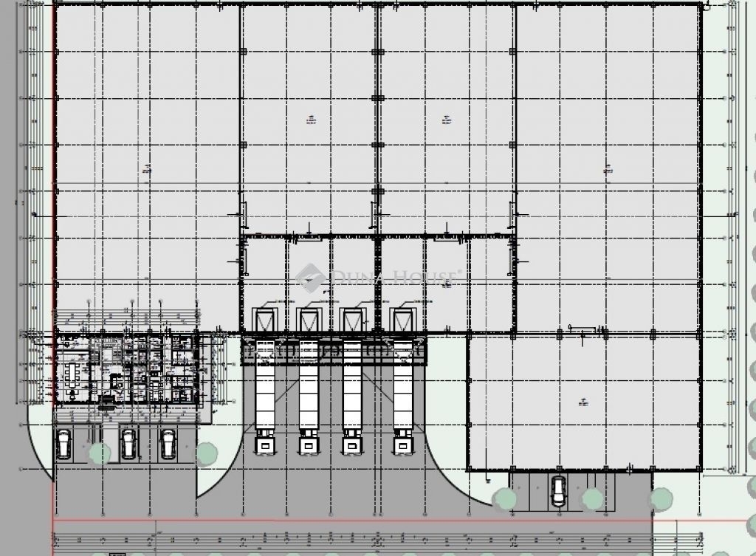Image resolution: width=756 pixels, height=556 pixels.
Task: Click the leftmost loading dock door symbol
Action: [x=264, y=320]
